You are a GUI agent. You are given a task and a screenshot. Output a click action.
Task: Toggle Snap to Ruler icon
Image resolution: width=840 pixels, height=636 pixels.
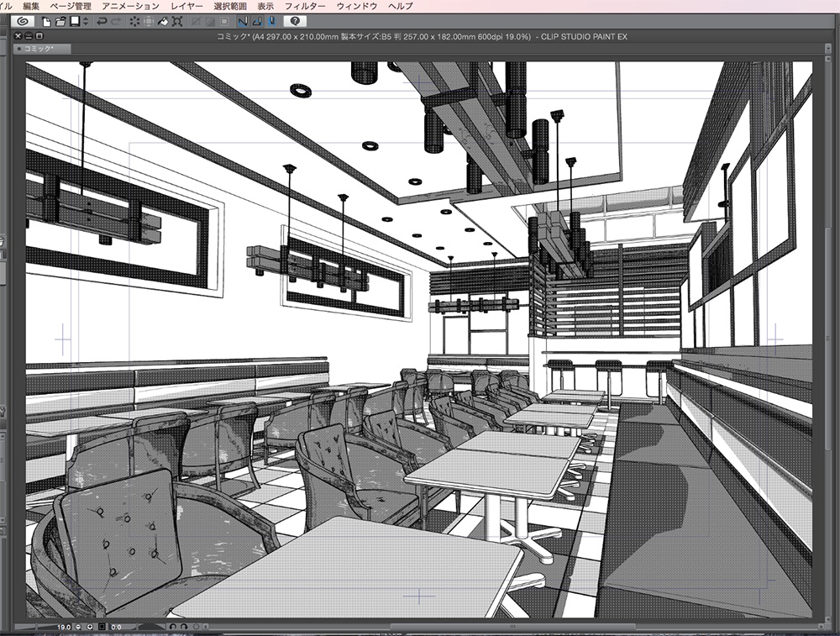(x=243, y=22)
